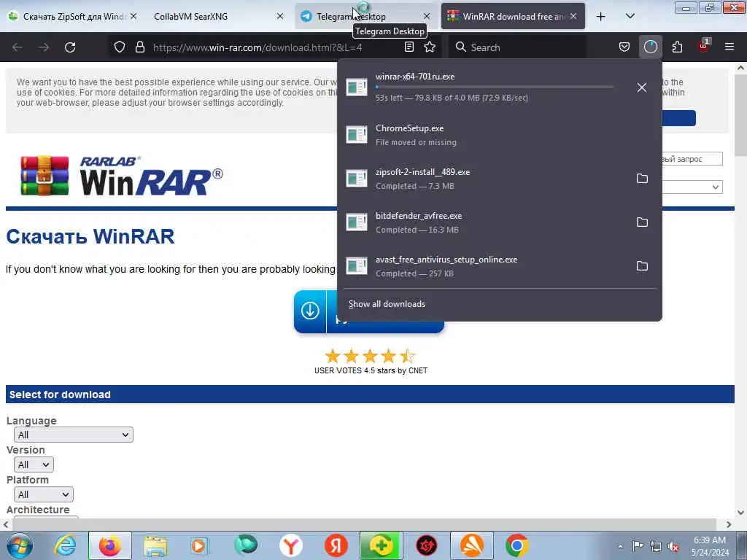Close the ZipSoft tab
The image size is (747, 560).
point(134,16)
